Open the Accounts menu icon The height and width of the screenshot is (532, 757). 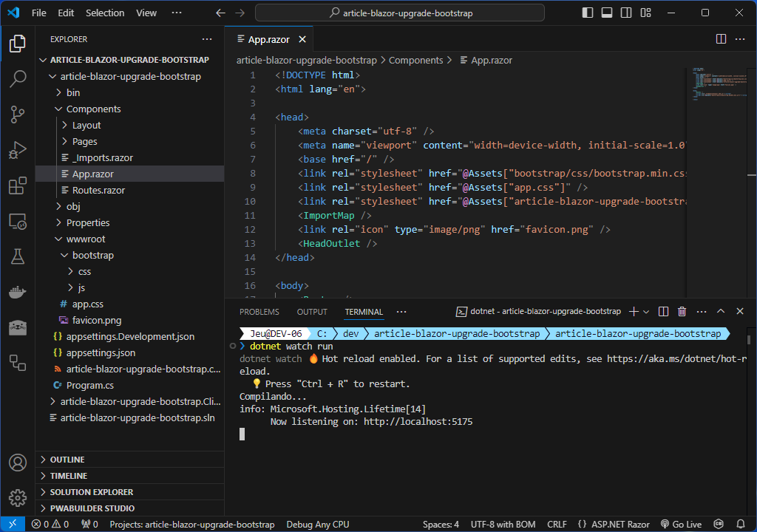point(18,463)
